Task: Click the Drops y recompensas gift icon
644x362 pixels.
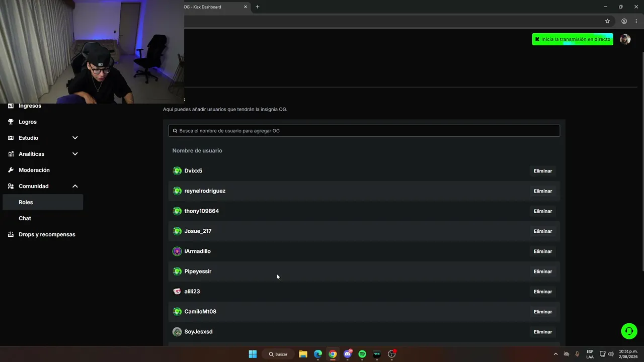Action: pos(11,234)
